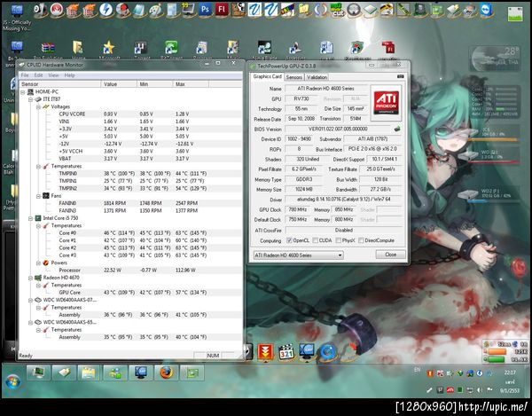Viewport: 532px width, 416px height.
Task: Click the Sensor column header
Action: tap(60, 83)
